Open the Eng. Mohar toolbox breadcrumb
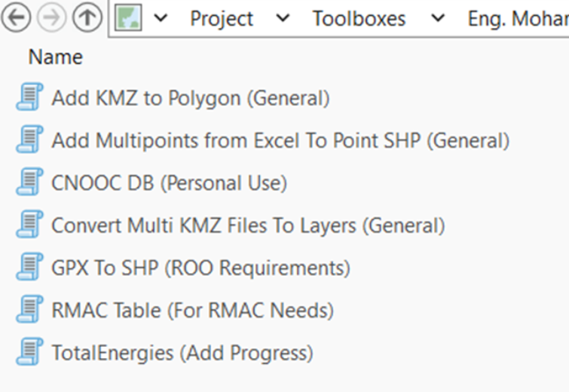This screenshot has height=392, width=569. [517, 19]
